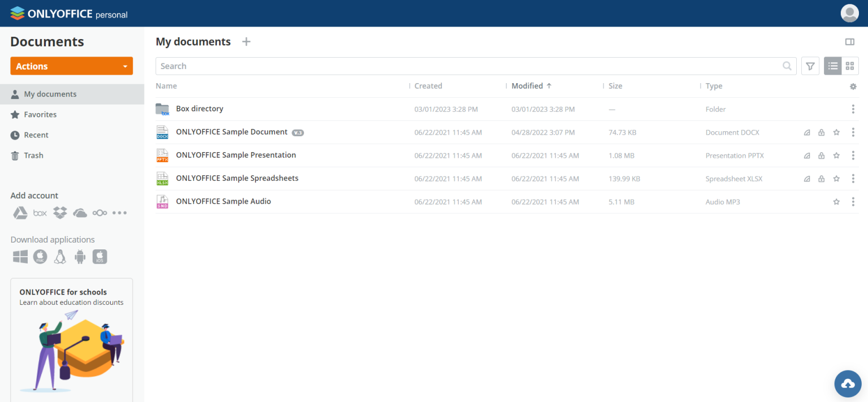Switch to grid view layout
Viewport: 868px width, 402px height.
pyautogui.click(x=849, y=66)
